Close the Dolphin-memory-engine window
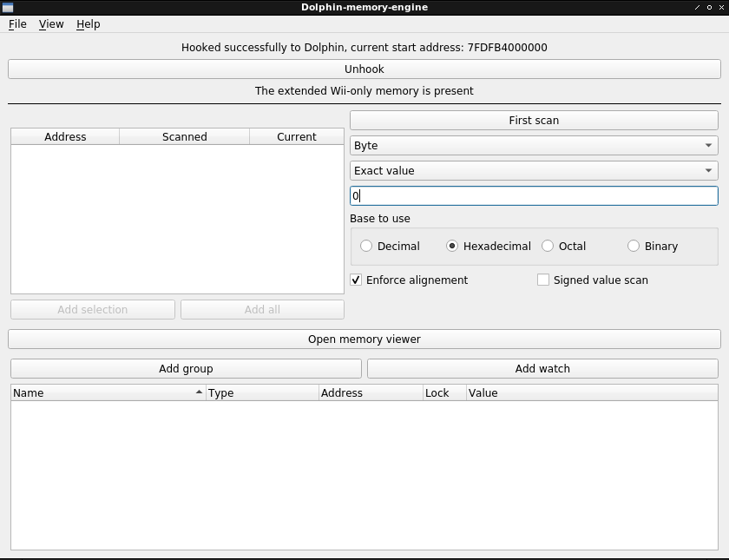 pyautogui.click(x=721, y=8)
